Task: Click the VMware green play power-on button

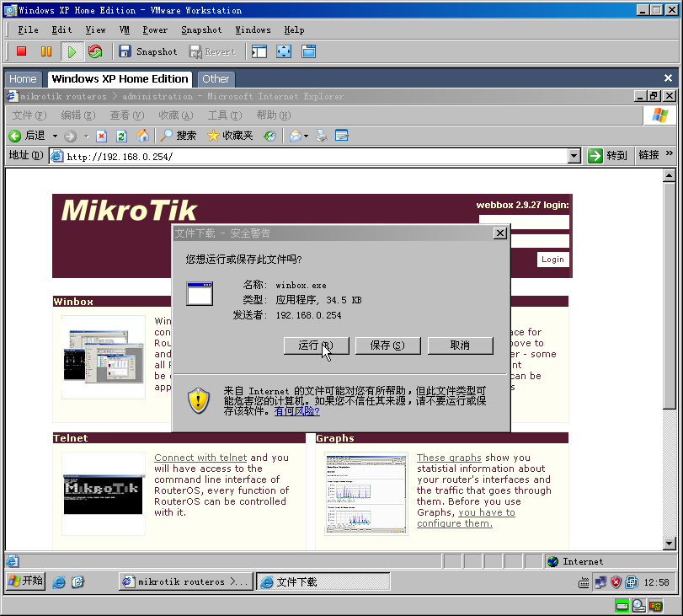Action: point(71,52)
